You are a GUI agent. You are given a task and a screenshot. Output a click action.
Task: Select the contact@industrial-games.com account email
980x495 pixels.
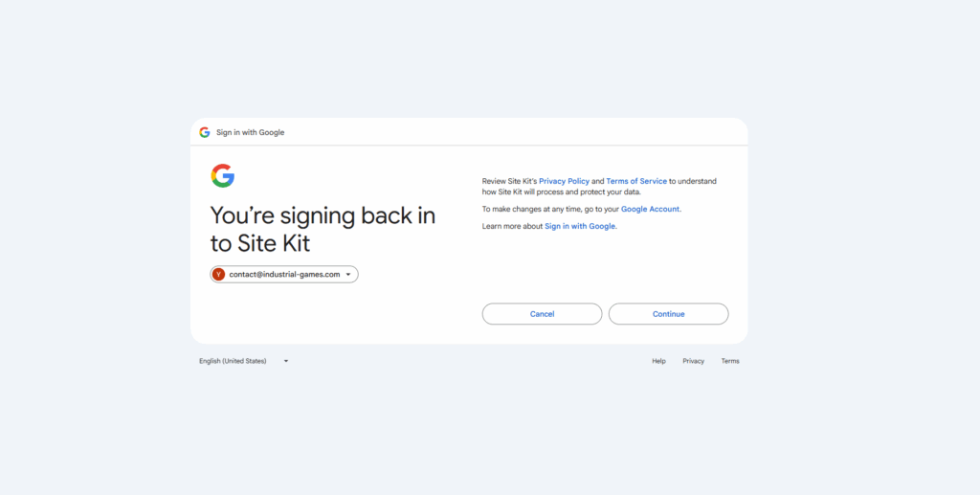click(284, 275)
